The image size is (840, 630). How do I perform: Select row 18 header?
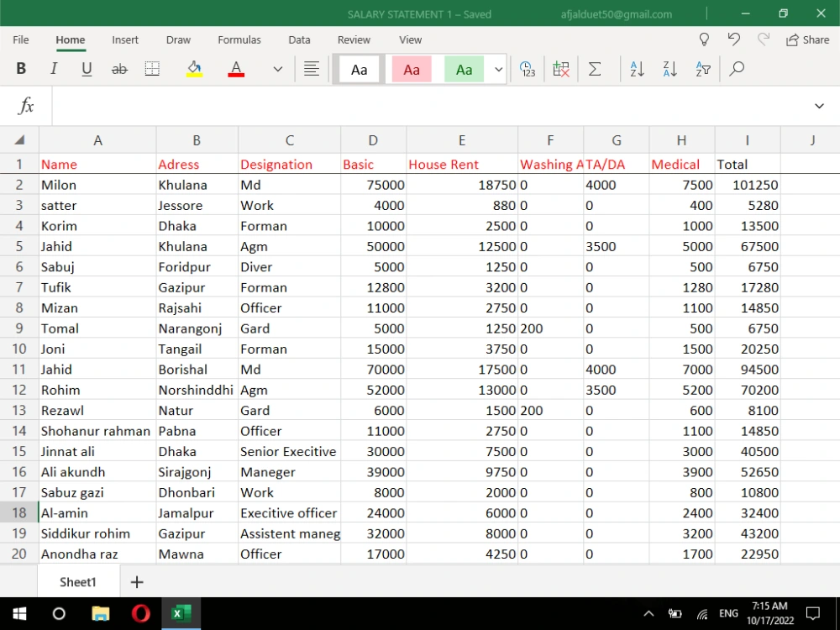pyautogui.click(x=19, y=512)
